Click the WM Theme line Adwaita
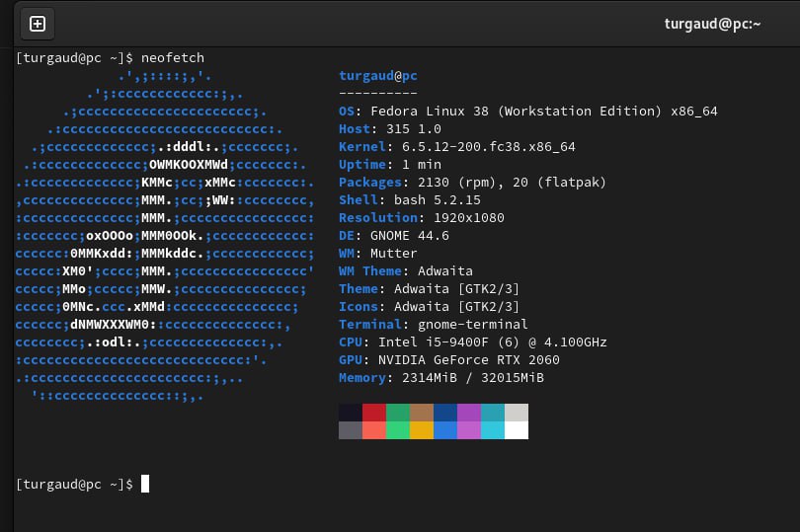The height and width of the screenshot is (532, 800). (x=406, y=270)
